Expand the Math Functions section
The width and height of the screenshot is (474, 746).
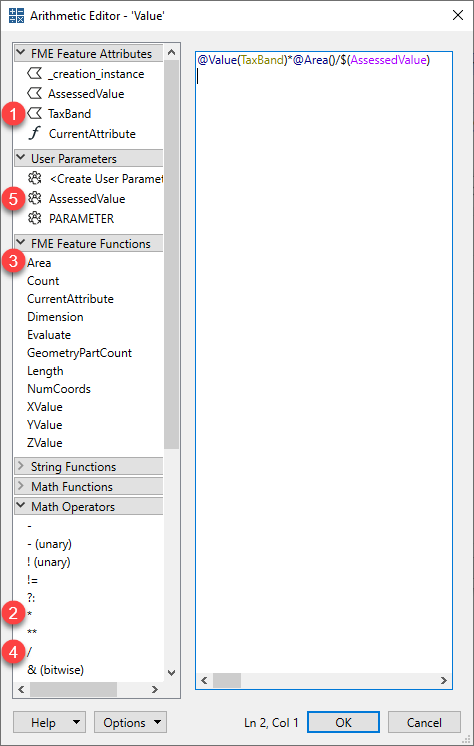click(x=21, y=486)
